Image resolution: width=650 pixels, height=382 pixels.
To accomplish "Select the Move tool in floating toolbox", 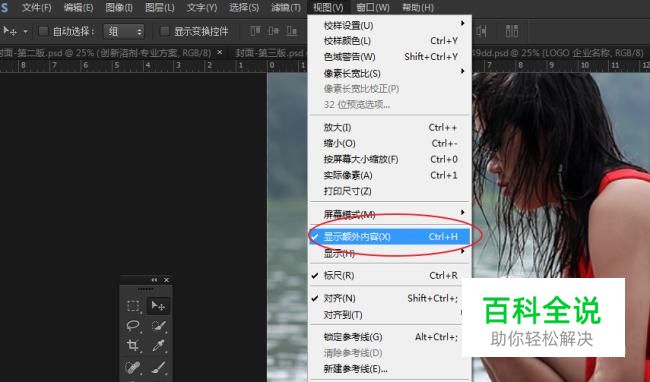I will click(x=158, y=306).
